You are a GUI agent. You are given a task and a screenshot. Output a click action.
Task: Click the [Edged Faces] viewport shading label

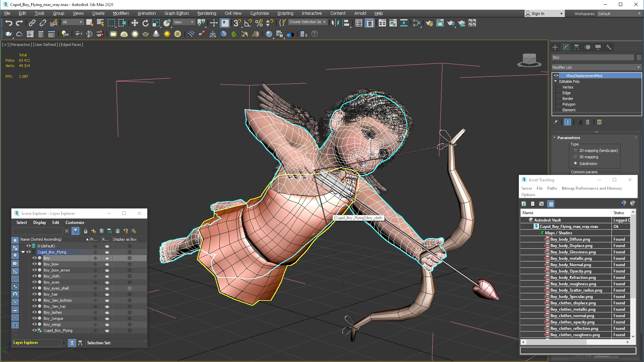click(x=71, y=45)
